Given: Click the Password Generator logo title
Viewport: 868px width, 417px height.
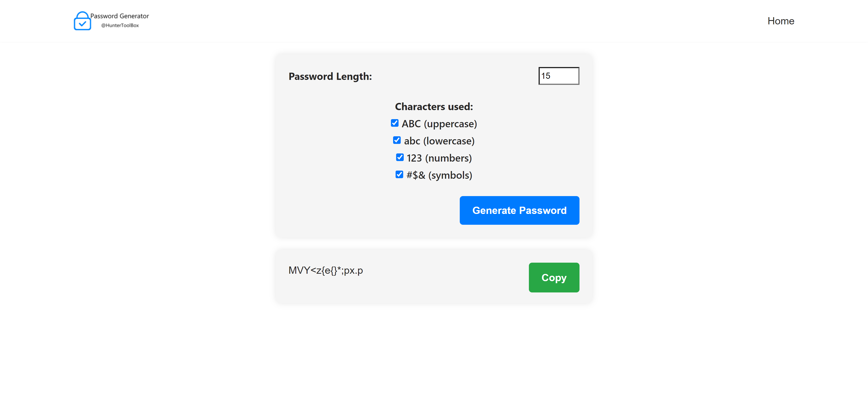Looking at the screenshot, I should (x=119, y=16).
